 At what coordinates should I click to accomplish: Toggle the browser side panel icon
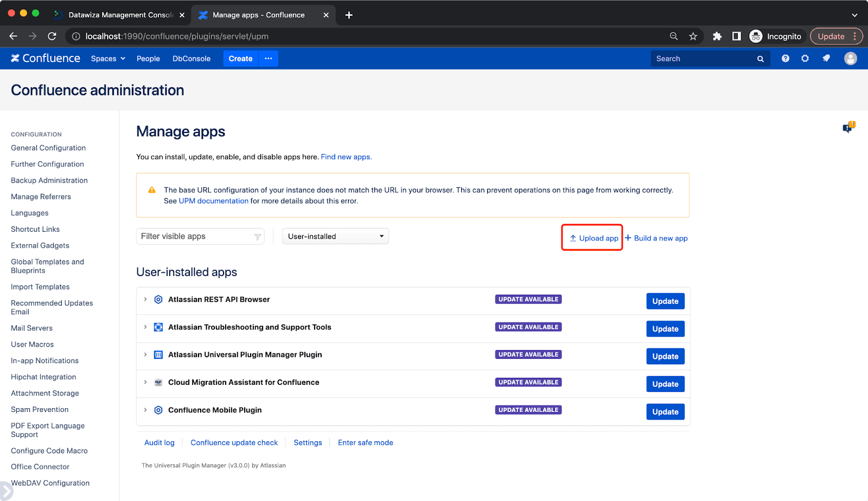736,36
